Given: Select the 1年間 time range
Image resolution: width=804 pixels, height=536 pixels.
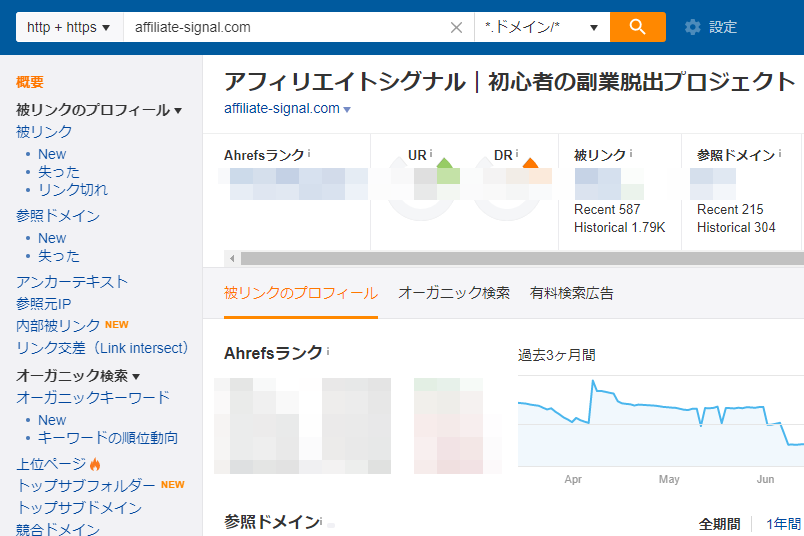Looking at the screenshot, I should (783, 524).
